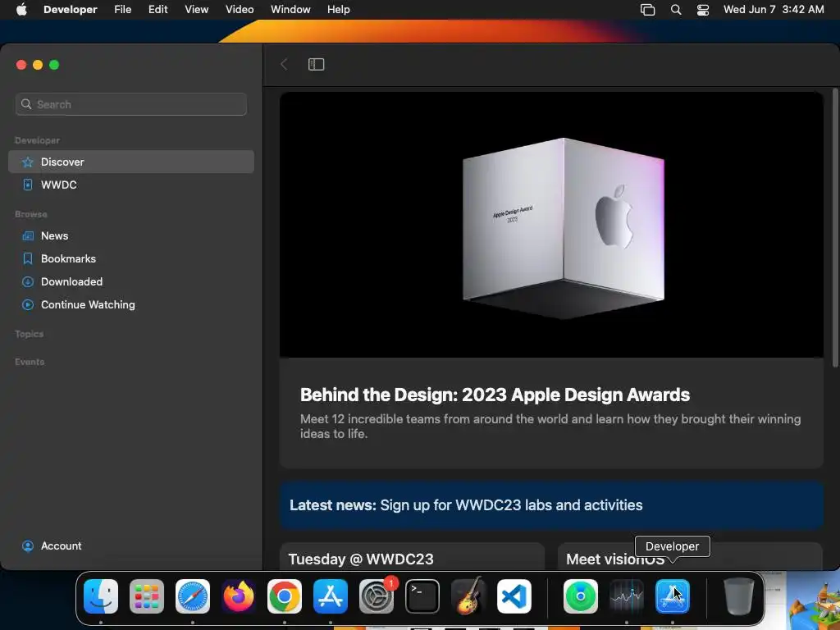Open Behind the Design 2023 article title
Viewport: 840px width, 630px height.
(495, 395)
